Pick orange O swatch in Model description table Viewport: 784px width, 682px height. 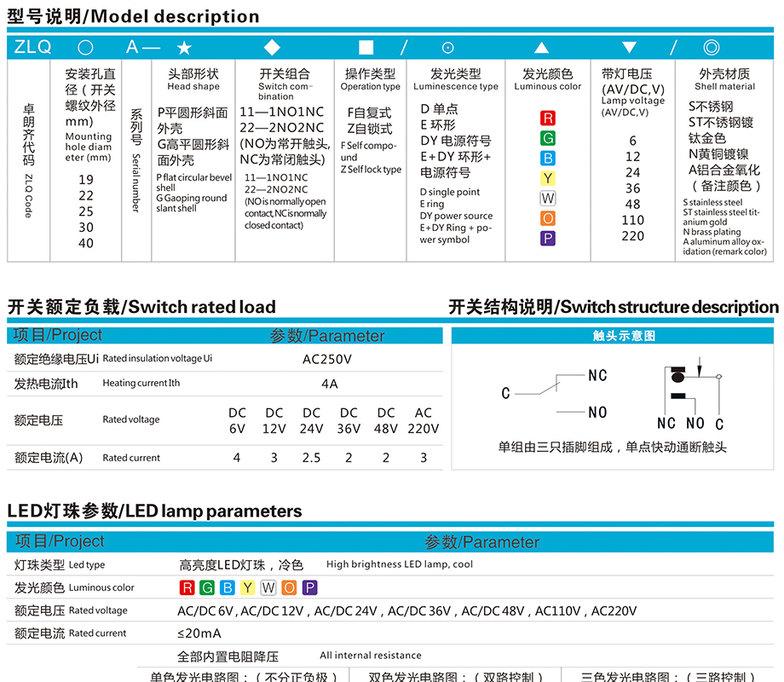(548, 218)
